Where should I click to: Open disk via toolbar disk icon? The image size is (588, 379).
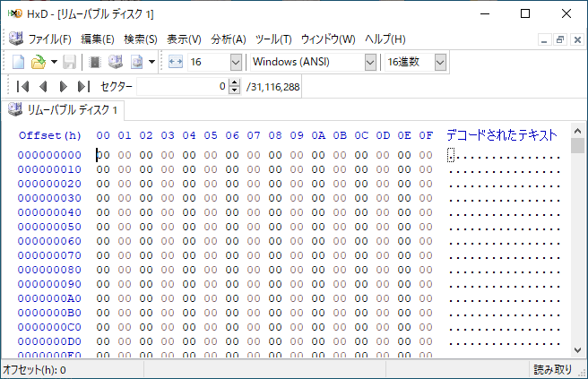click(116, 62)
